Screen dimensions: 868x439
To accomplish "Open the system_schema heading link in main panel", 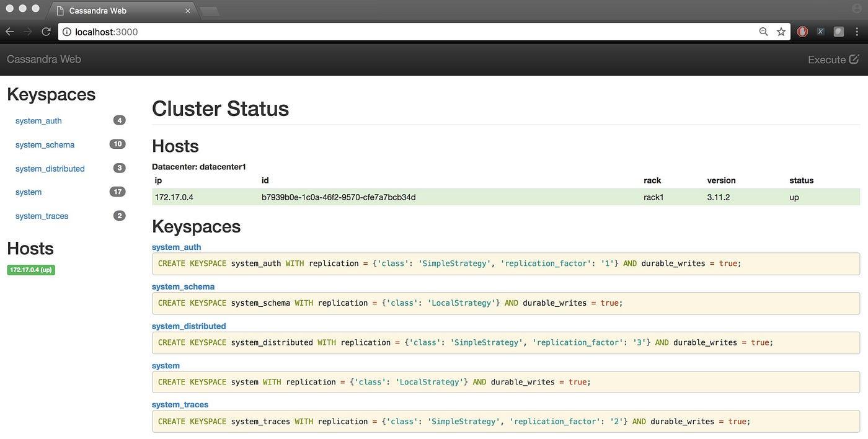I will [x=184, y=286].
